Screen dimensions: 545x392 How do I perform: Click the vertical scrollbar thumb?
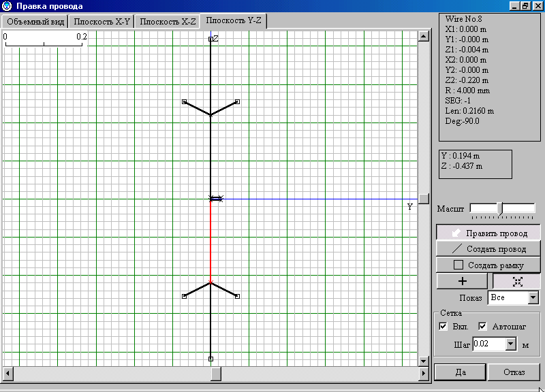coord(423,199)
